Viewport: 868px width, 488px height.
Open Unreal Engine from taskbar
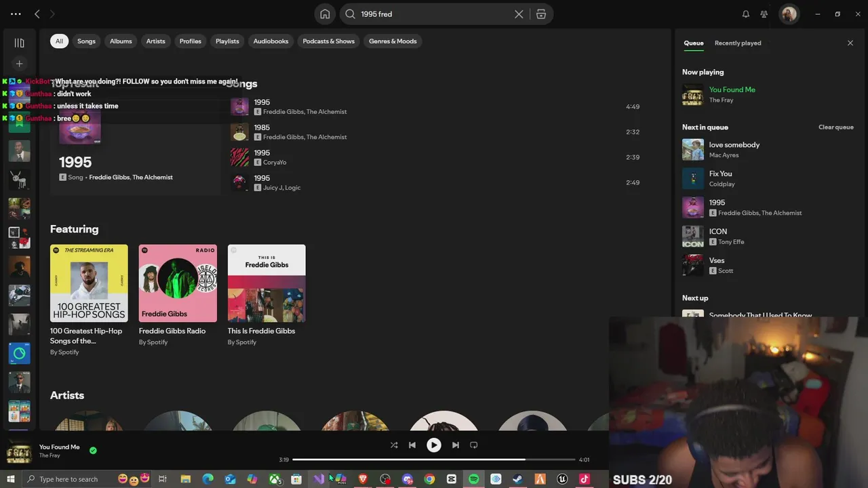click(x=562, y=479)
